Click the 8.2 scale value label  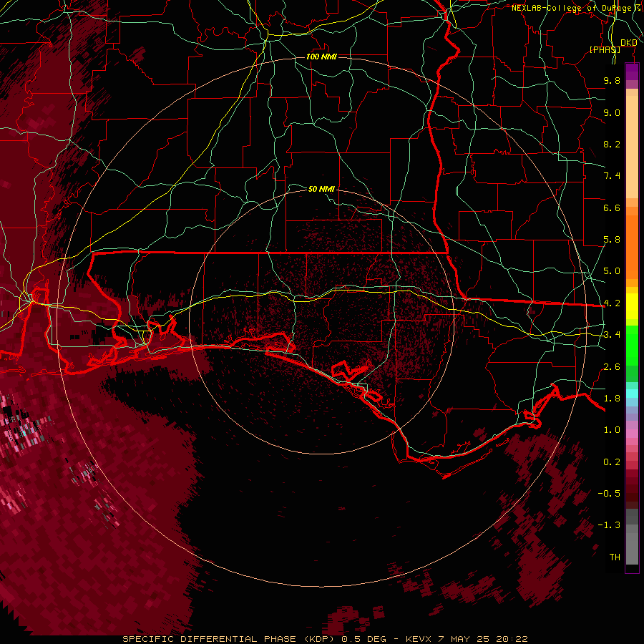612,144
